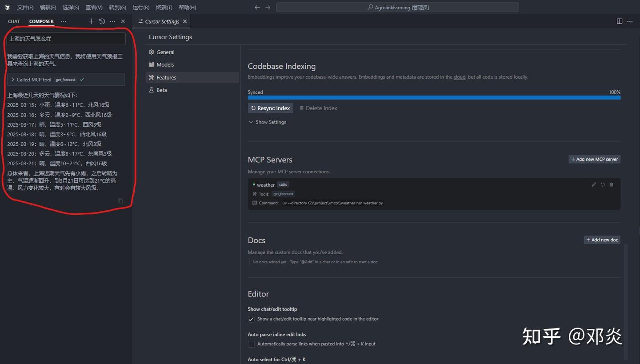
Task: Disable Show chat/edit tooltip checkbox
Action: (x=251, y=319)
